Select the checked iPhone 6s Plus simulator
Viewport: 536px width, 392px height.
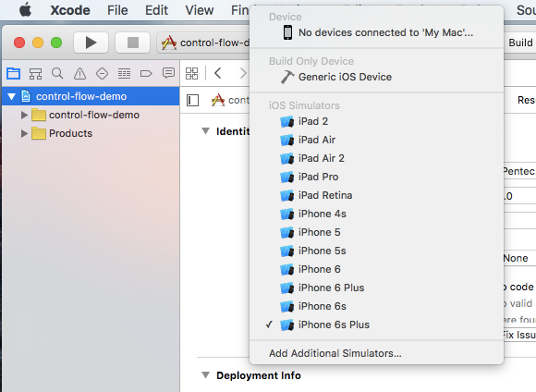[376, 325]
